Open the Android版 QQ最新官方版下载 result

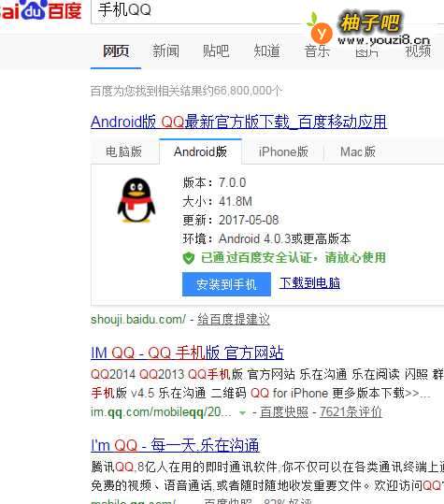(239, 122)
